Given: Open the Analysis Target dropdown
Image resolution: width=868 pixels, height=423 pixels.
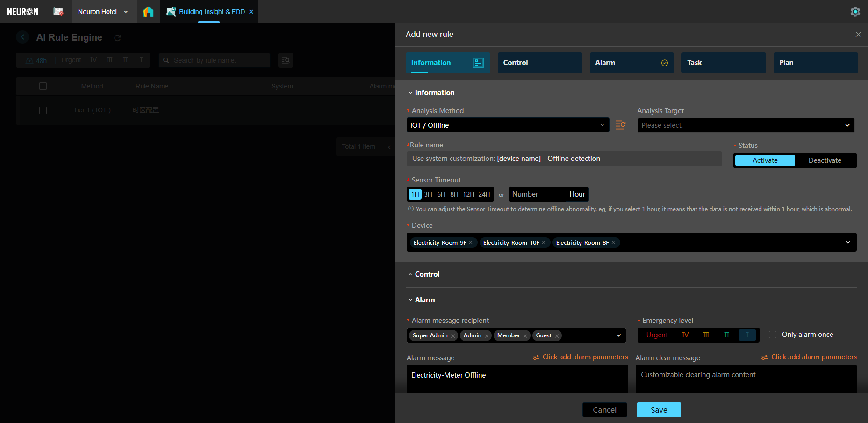Looking at the screenshot, I should click(746, 125).
